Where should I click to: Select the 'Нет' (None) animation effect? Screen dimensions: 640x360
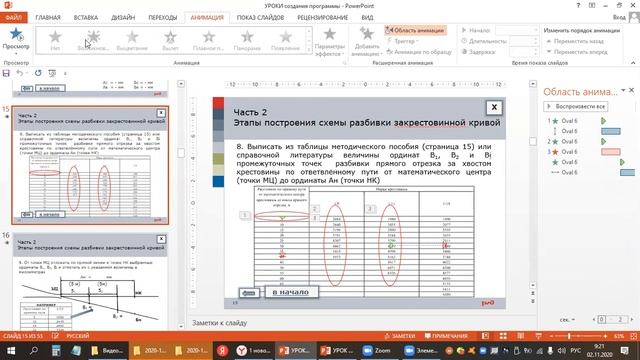point(55,40)
